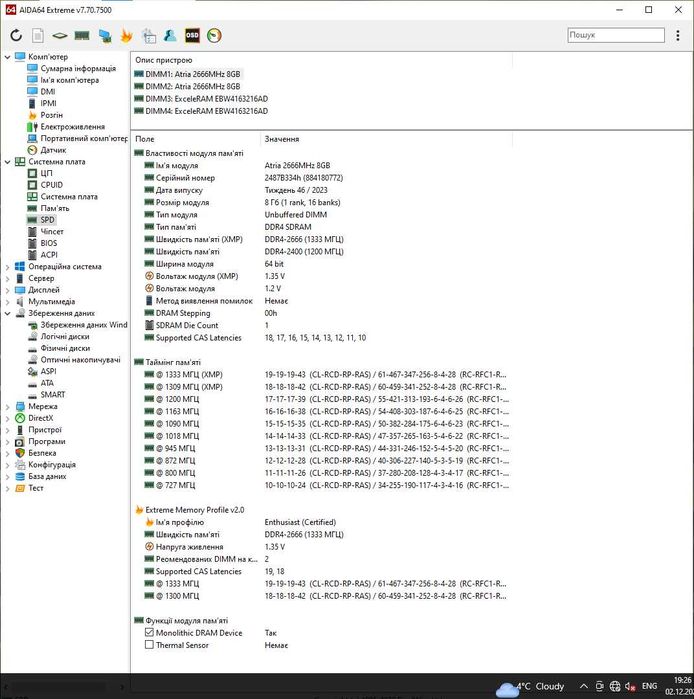Open the Безпека tree item

42,453
